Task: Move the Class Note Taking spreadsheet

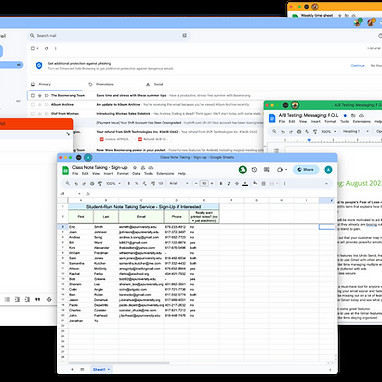Action: click(x=143, y=168)
